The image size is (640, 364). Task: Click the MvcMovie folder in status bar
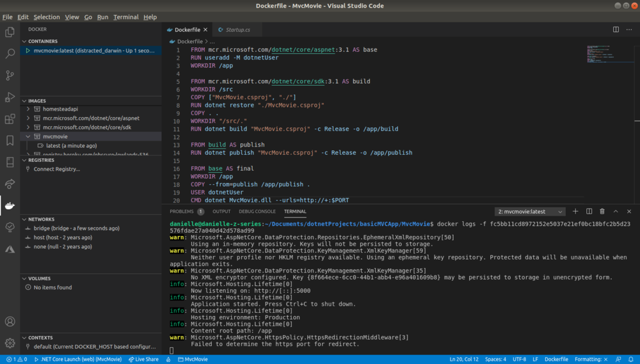point(193,360)
